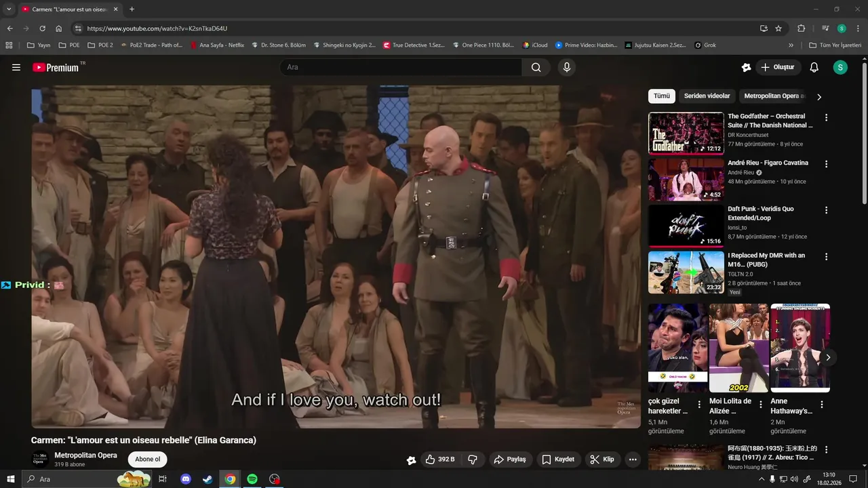868x488 pixels.
Task: Open Discord from the taskbar
Action: 186,479
